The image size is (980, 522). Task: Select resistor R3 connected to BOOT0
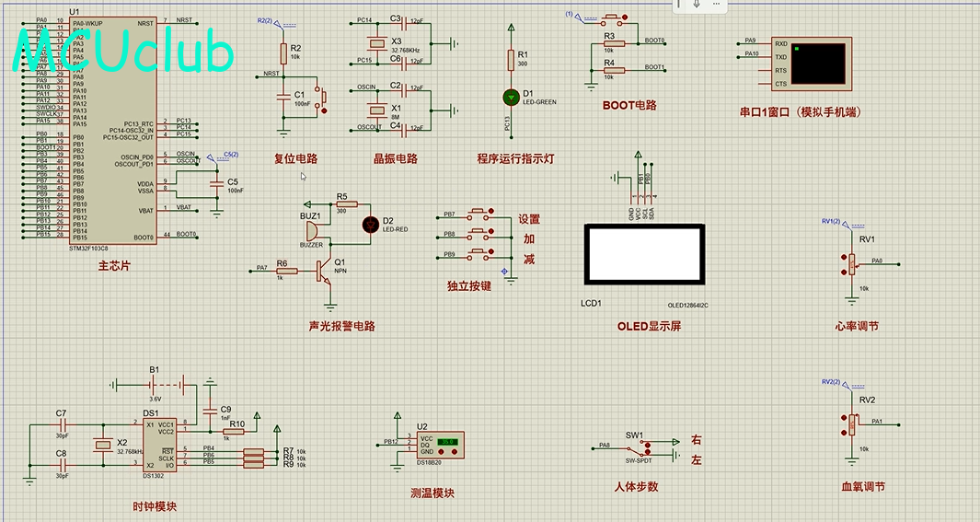point(614,44)
